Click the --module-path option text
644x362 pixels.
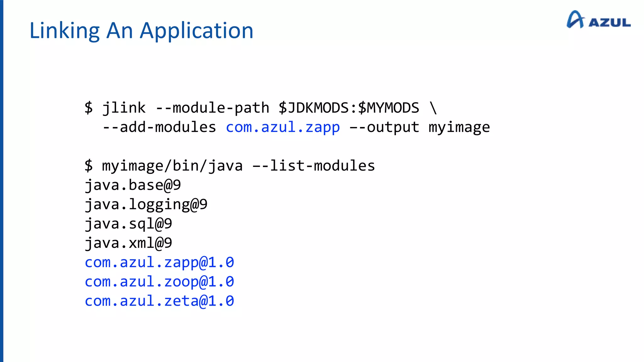coord(213,108)
